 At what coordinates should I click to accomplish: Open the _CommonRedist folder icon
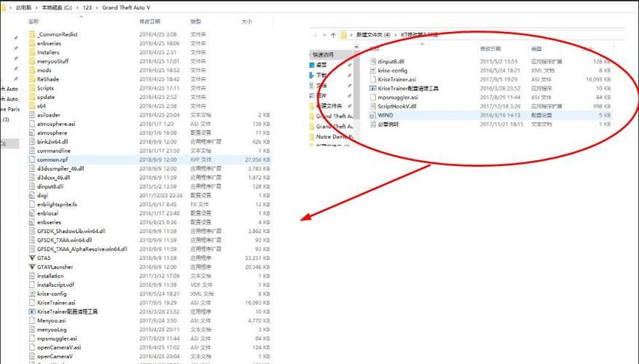coord(32,34)
